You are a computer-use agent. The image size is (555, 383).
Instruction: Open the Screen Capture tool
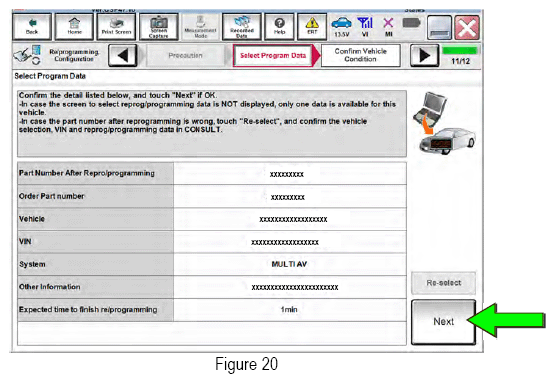pos(159,27)
